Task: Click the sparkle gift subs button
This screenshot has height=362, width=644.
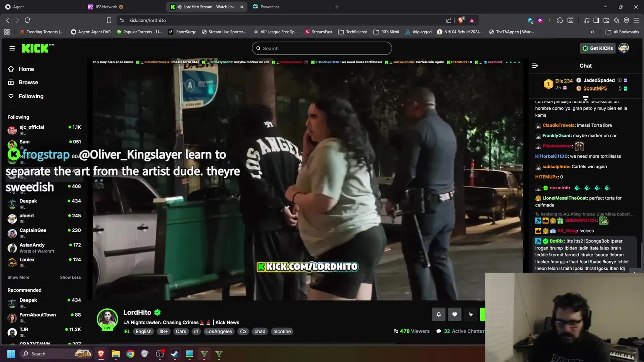Action: pos(470,315)
